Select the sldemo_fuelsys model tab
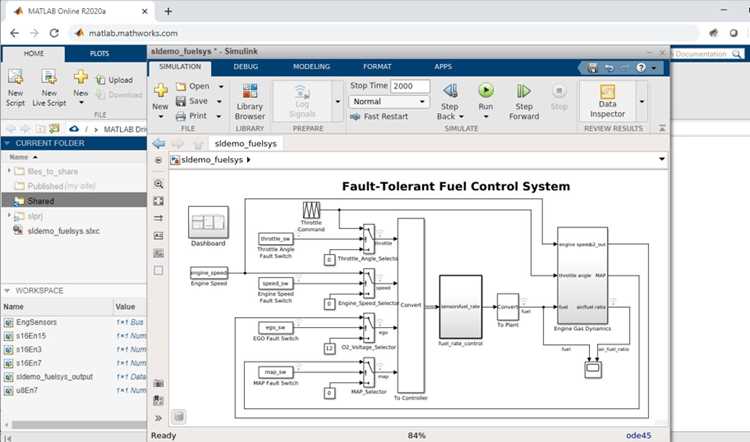The width and height of the screenshot is (750, 442). [x=246, y=143]
